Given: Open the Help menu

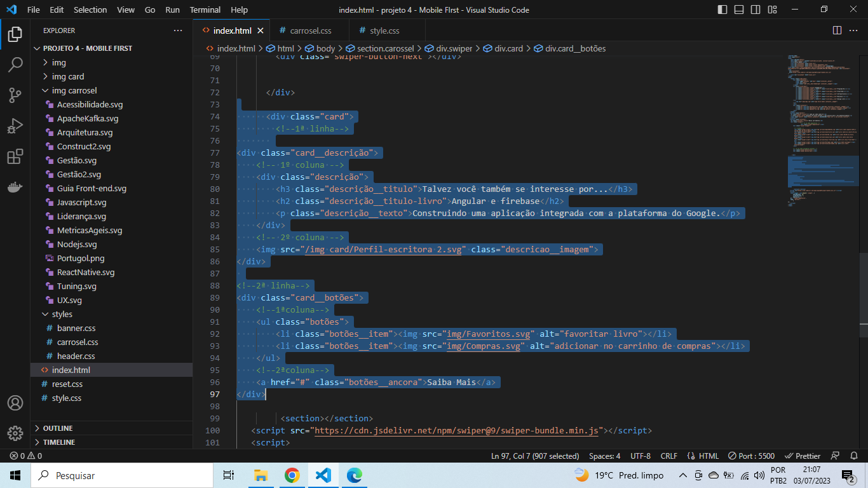Looking at the screenshot, I should point(240,10).
